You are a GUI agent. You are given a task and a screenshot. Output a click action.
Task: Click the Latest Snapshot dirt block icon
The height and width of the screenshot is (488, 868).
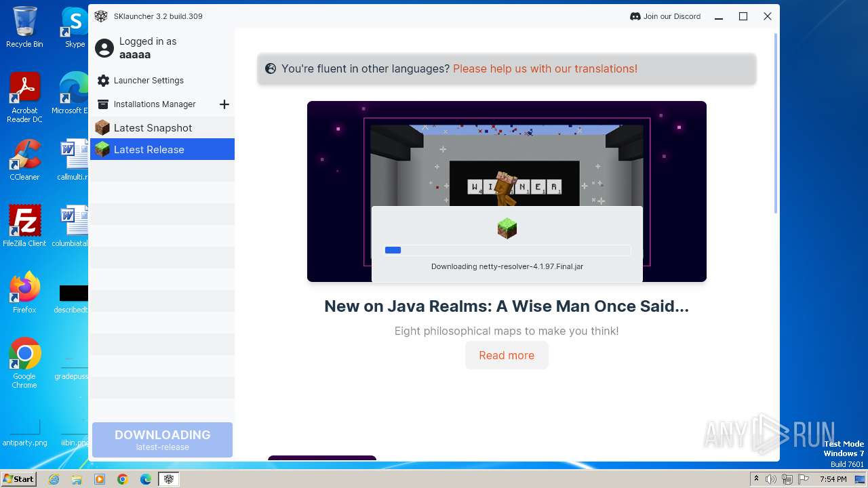point(102,127)
